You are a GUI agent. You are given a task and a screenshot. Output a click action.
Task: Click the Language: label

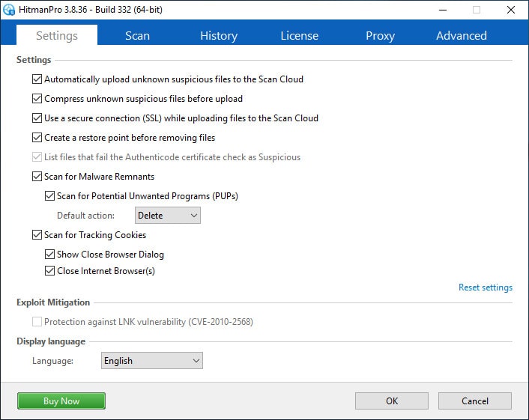(52, 361)
